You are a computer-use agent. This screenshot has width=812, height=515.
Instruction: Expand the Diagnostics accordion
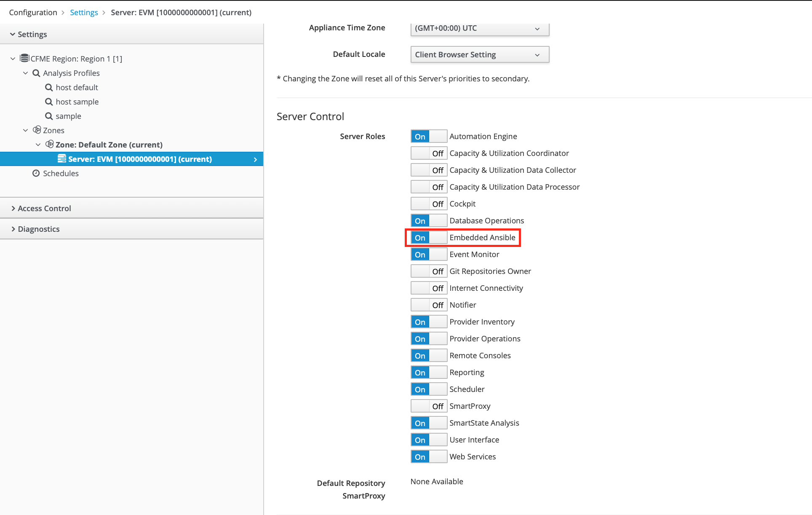[x=39, y=229]
